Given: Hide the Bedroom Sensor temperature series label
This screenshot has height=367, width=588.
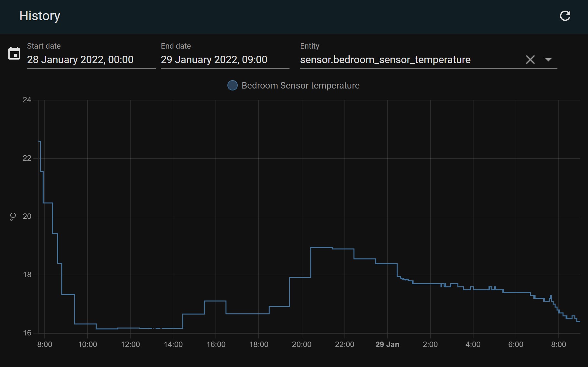Looking at the screenshot, I should pyautogui.click(x=300, y=85).
